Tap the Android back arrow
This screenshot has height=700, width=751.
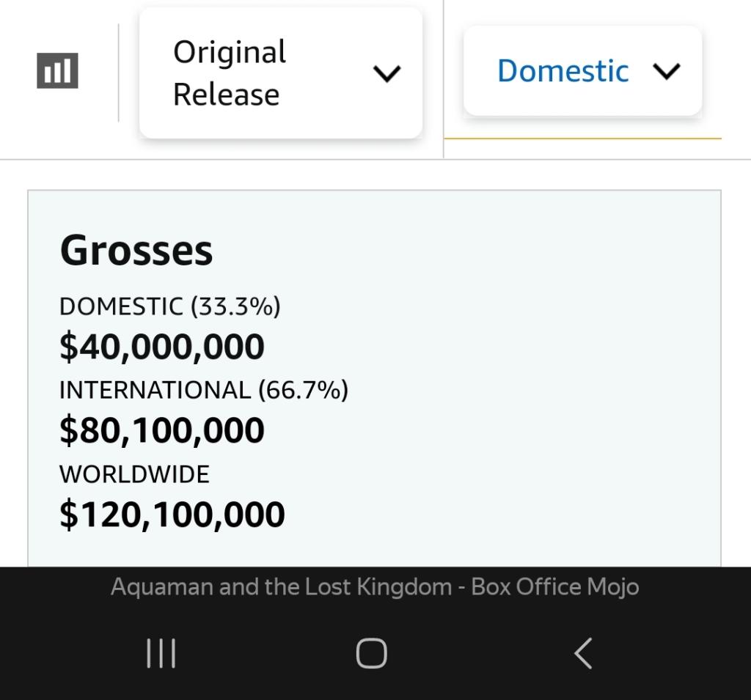(583, 653)
